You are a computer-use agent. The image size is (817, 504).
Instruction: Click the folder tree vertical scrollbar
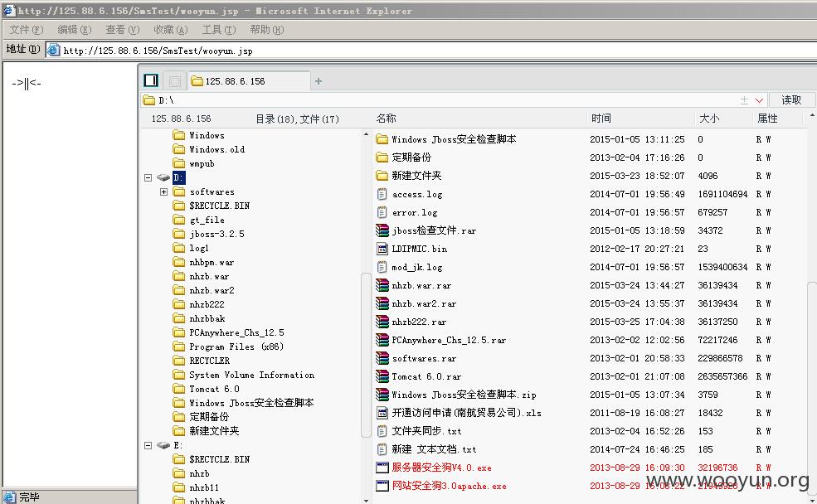(365, 355)
